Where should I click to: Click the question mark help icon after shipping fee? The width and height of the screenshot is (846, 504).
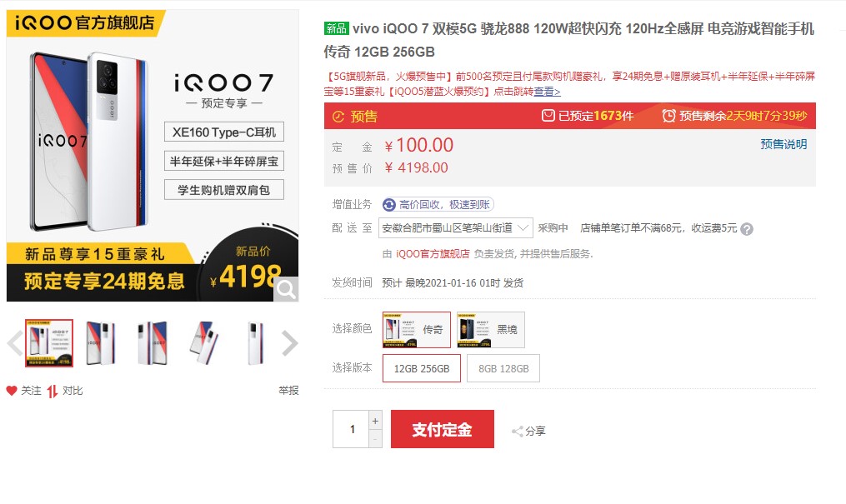point(747,229)
